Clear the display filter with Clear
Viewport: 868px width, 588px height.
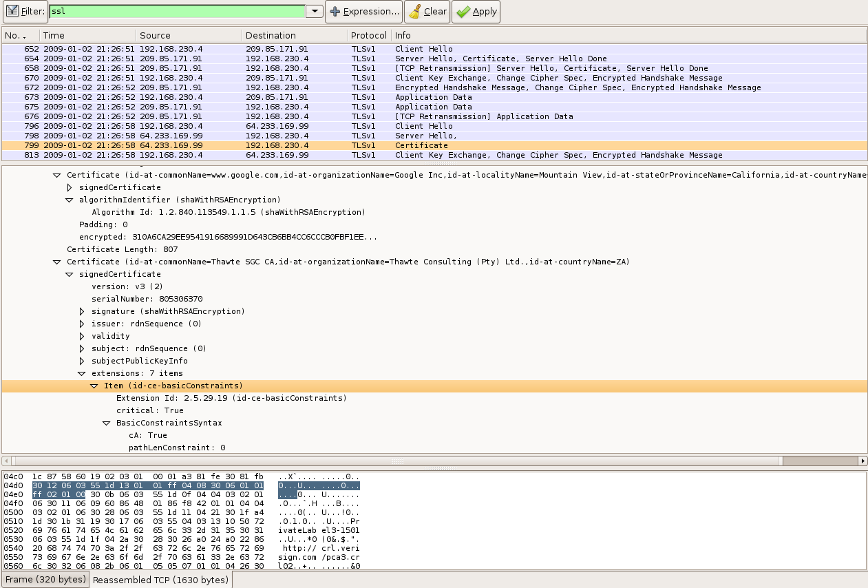click(427, 12)
